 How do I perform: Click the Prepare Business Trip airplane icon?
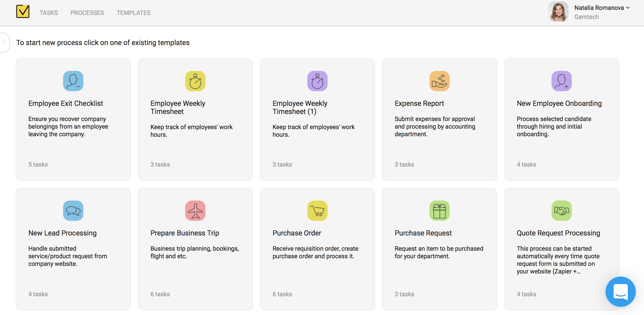coord(195,211)
